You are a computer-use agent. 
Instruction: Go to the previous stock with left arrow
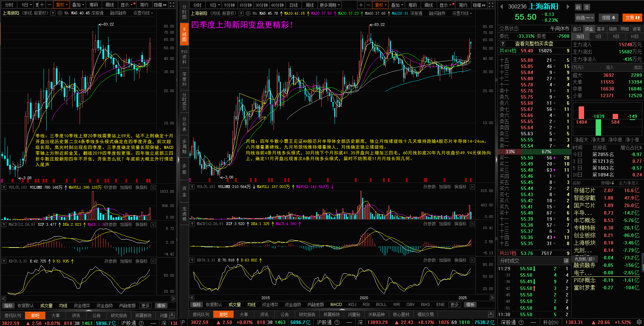pyautogui.click(x=502, y=6)
